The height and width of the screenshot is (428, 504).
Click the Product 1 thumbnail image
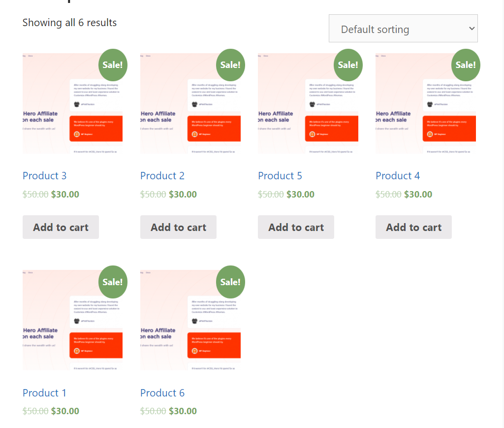click(73, 320)
